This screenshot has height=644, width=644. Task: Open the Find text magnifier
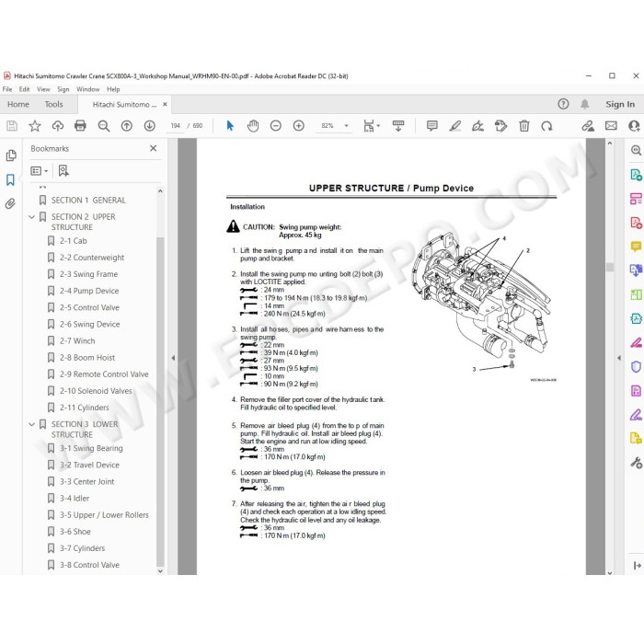(103, 126)
